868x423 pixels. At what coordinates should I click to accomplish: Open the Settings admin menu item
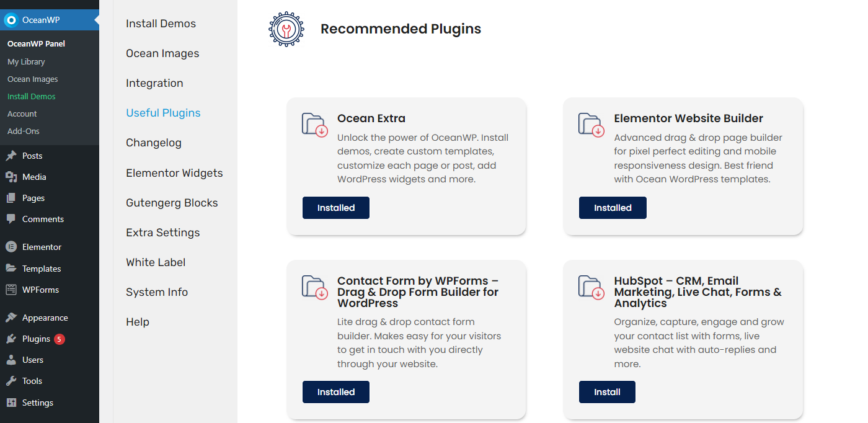pyautogui.click(x=38, y=403)
